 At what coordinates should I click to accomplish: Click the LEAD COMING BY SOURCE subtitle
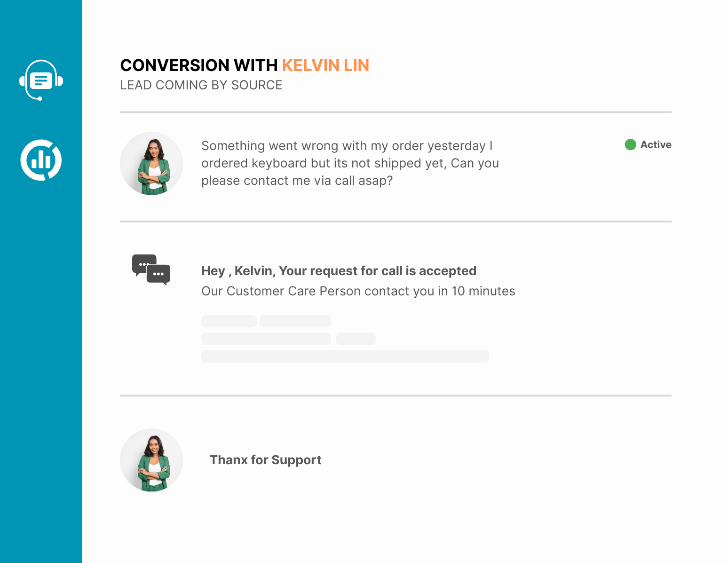click(201, 85)
